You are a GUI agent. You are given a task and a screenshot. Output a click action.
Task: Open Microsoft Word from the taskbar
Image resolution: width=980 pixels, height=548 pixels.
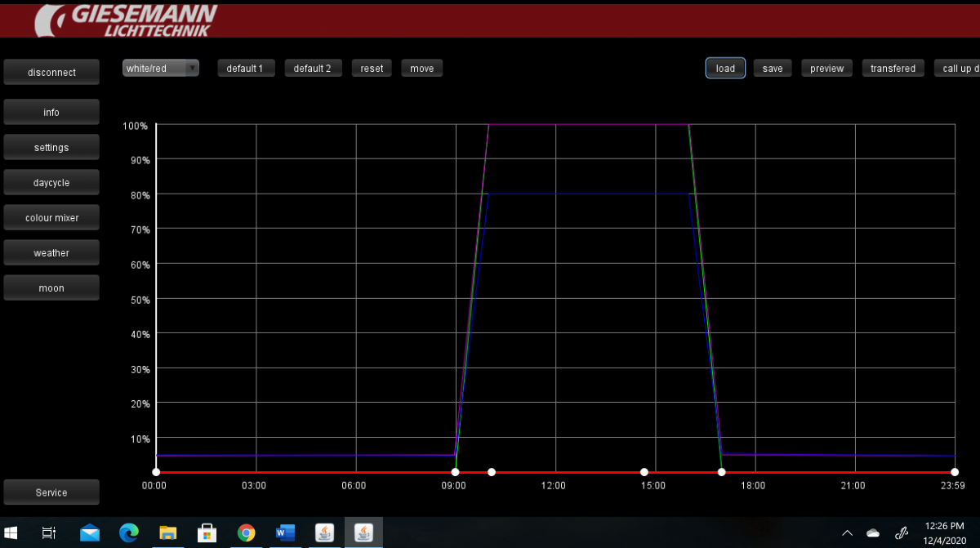pos(285,533)
